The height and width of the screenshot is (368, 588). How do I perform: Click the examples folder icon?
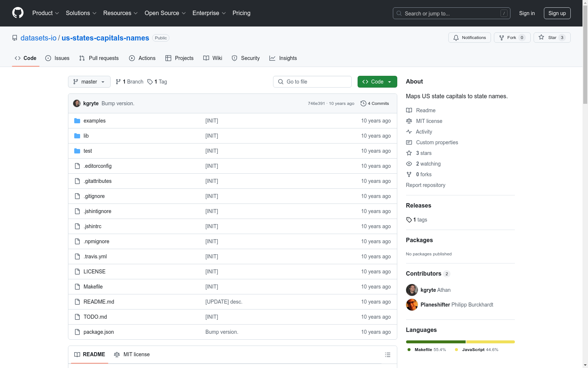tap(77, 121)
